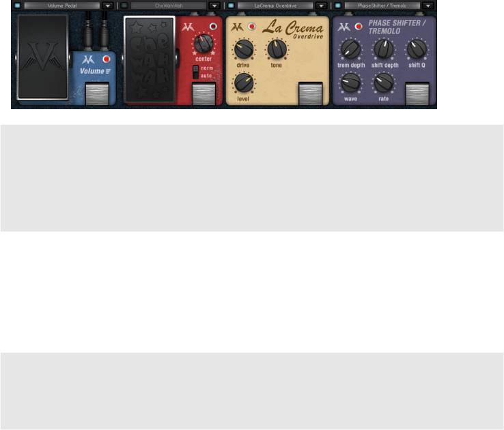Click the red LED on Phase Shifter pedal
Image resolution: width=504 pixels, height=430 pixels.
[x=359, y=27]
